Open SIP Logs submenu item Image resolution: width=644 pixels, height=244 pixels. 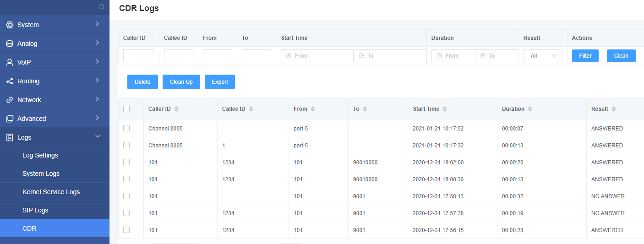(x=55, y=210)
